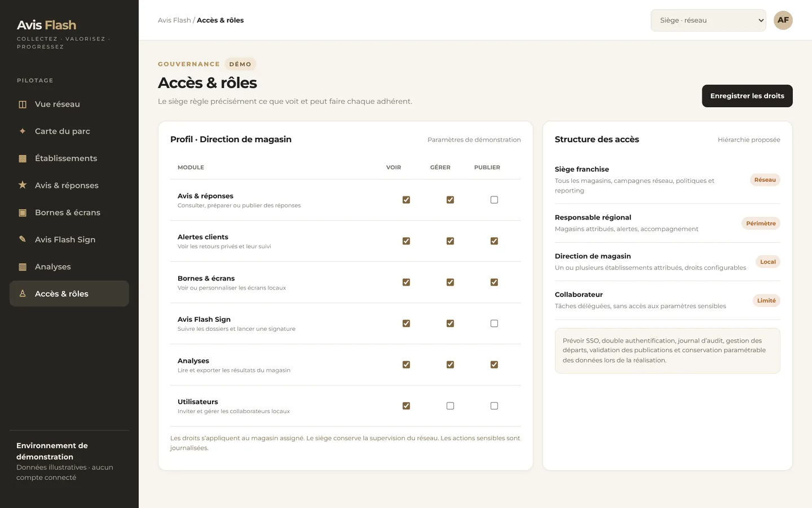Toggle Voir for Bornes & écrans
The image size is (812, 508).
406,282
